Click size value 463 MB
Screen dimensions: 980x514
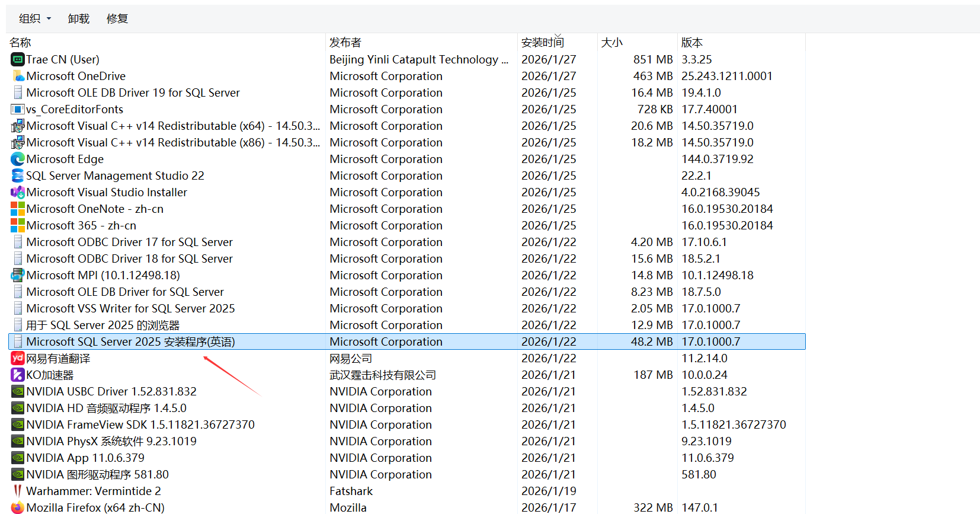coord(653,76)
